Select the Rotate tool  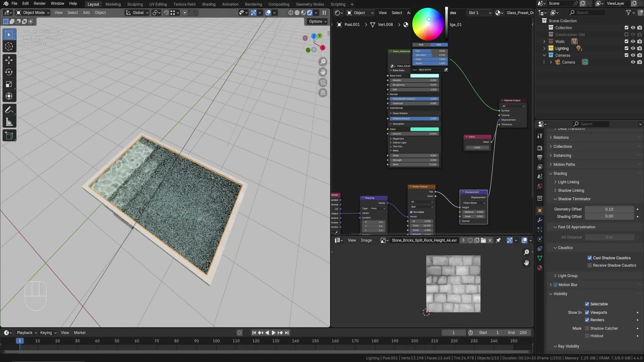pos(9,72)
